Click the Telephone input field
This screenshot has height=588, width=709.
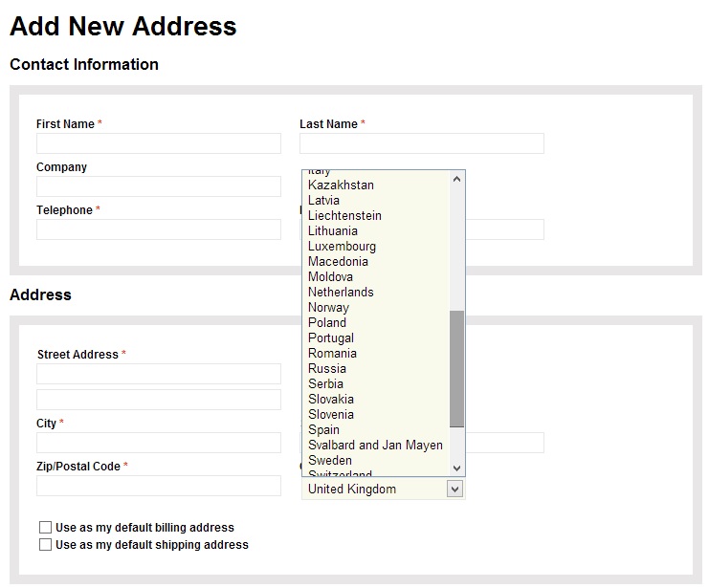159,230
